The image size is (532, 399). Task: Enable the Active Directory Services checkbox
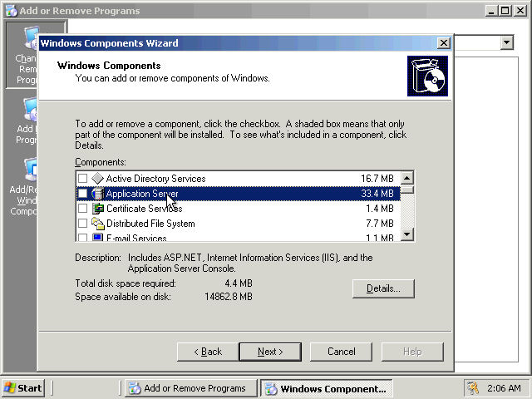(82, 179)
